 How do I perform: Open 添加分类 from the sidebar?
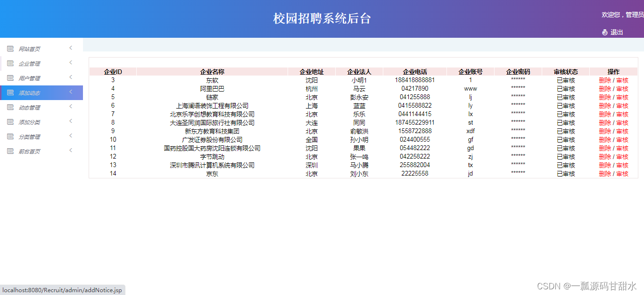click(41, 122)
